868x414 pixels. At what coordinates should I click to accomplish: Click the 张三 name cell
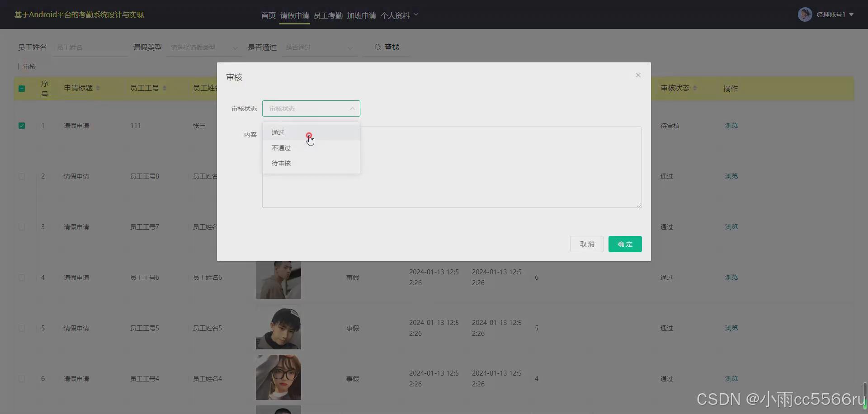click(199, 126)
